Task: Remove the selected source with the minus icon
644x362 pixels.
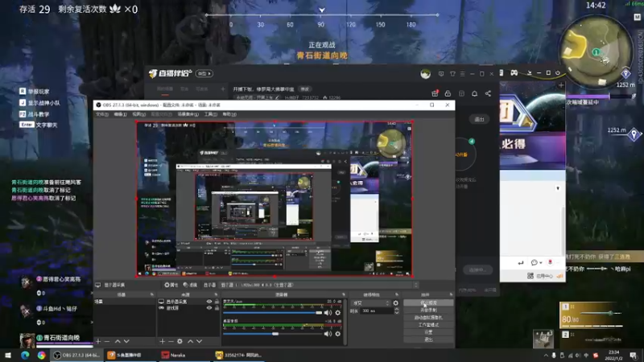Action: click(x=171, y=341)
